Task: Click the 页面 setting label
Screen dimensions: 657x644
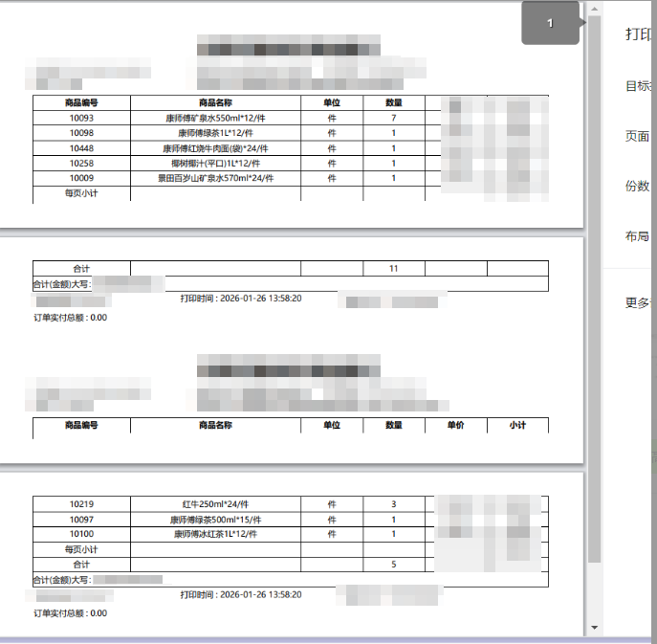Action: pyautogui.click(x=637, y=136)
